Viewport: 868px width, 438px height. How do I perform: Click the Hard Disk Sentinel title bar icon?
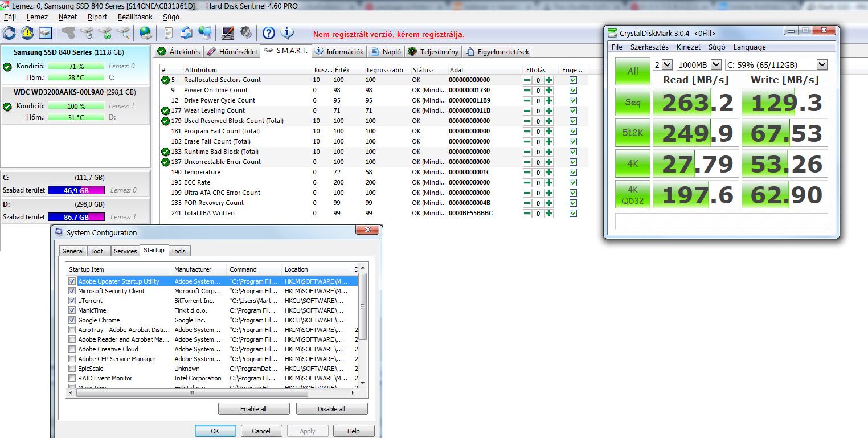point(5,5)
